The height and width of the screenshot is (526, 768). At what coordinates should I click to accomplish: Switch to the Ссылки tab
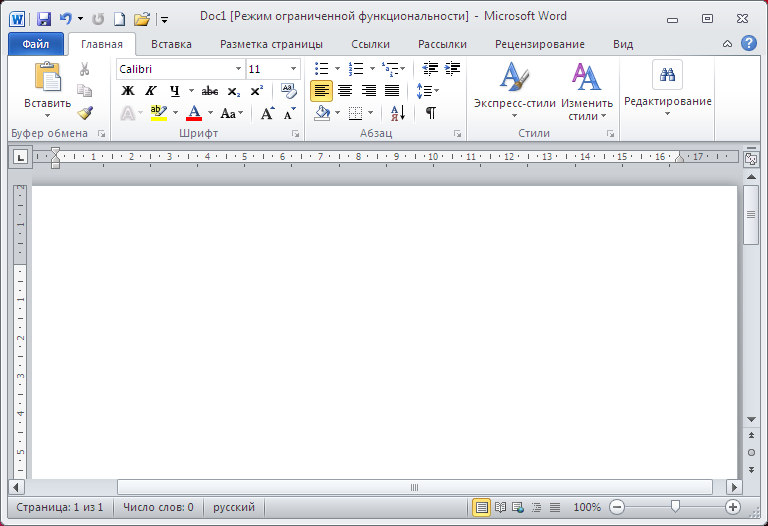pos(370,44)
